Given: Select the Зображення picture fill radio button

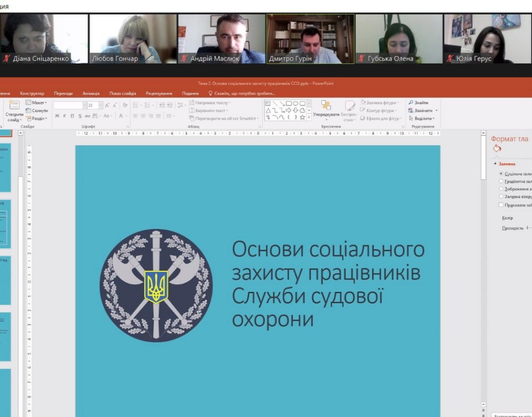Looking at the screenshot, I should click(x=501, y=189).
